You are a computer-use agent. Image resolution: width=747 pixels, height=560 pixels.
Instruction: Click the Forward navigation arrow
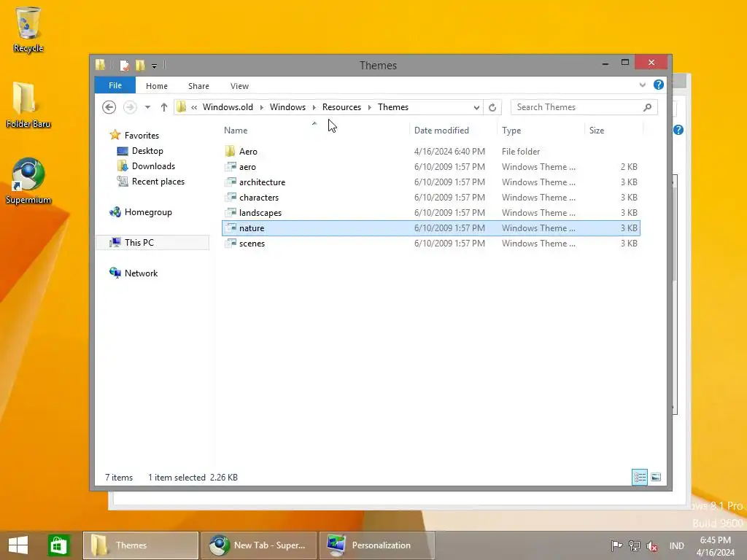point(130,107)
